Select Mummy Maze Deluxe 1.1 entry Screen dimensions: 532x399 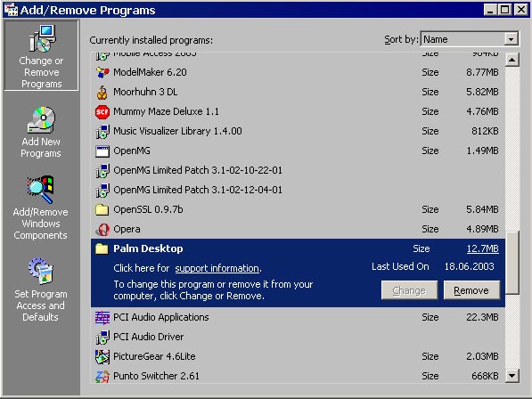pyautogui.click(x=298, y=111)
